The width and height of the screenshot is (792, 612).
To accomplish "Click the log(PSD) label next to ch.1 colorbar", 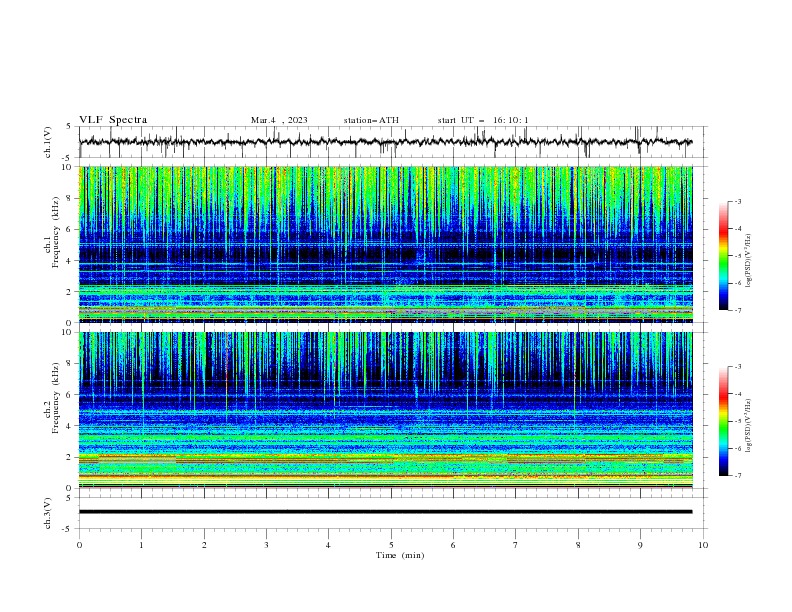I will pyautogui.click(x=749, y=260).
